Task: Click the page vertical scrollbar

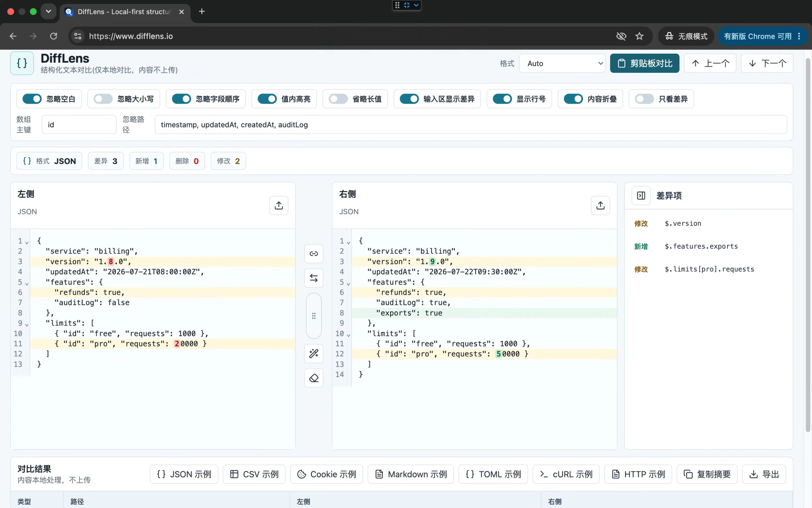Action: pyautogui.click(x=808, y=245)
